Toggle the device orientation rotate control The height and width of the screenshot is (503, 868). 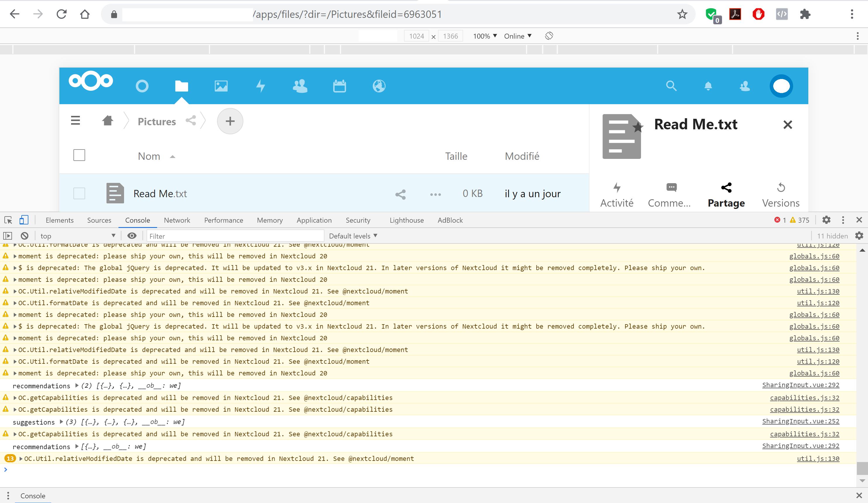coord(549,35)
